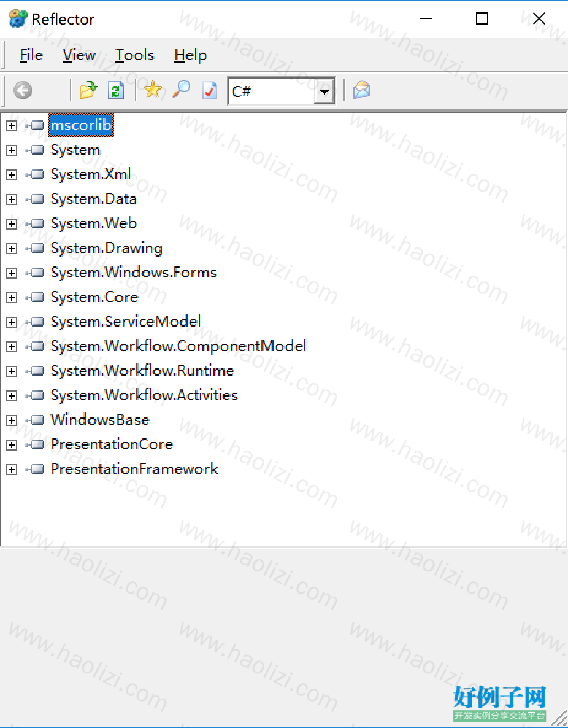This screenshot has width=568, height=728.
Task: Select the WindowsBase label
Action: pos(100,420)
